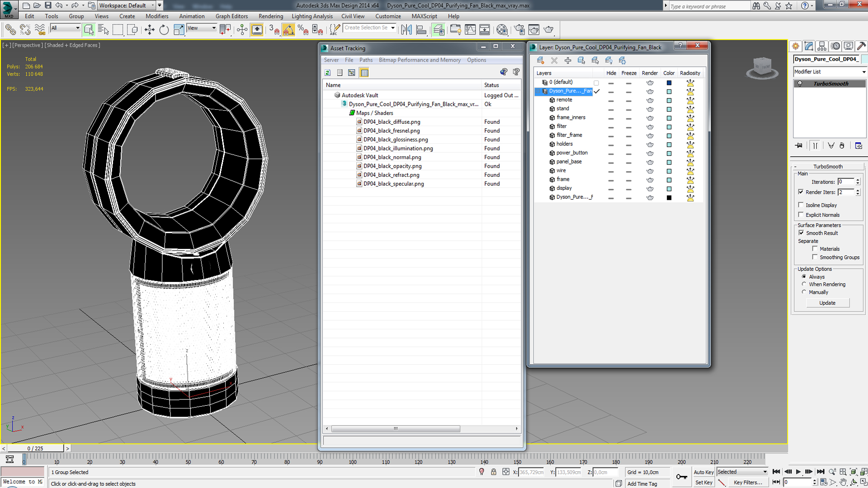Open Key Filters dialog button
The height and width of the screenshot is (488, 868).
point(748,483)
